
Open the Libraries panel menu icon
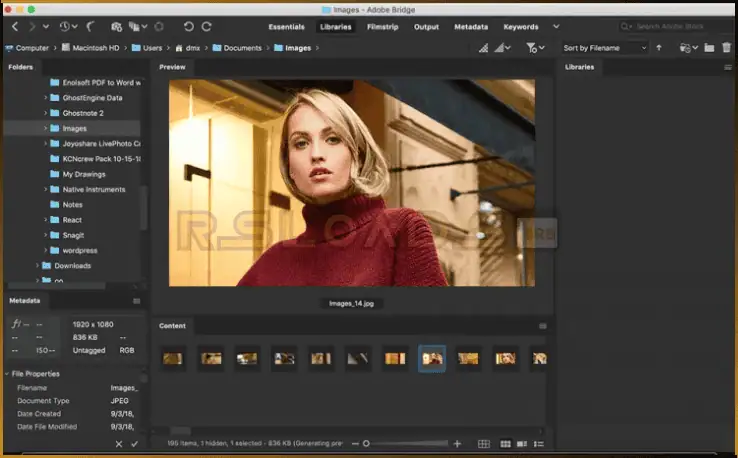728,67
